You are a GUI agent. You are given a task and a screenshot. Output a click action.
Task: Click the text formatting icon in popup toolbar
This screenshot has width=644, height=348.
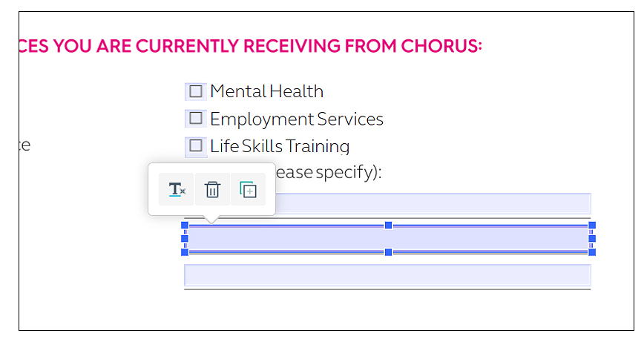pyautogui.click(x=177, y=190)
